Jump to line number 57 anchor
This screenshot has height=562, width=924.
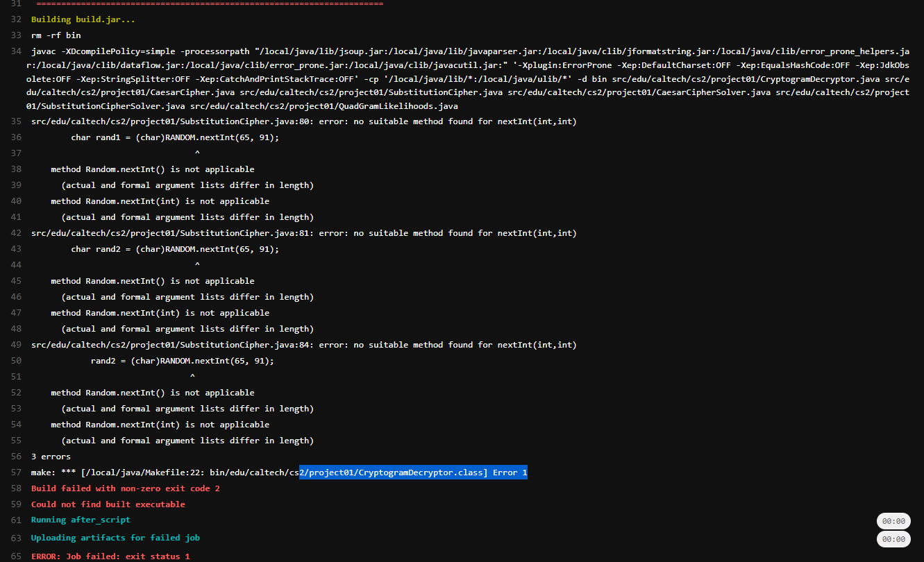[x=16, y=472]
